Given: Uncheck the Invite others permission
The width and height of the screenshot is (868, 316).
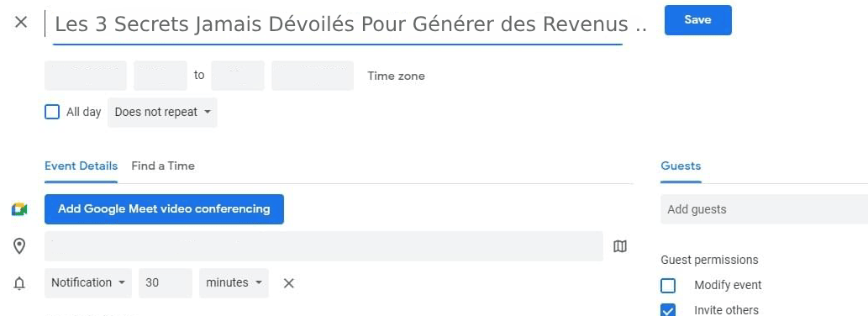Looking at the screenshot, I should pos(668,310).
